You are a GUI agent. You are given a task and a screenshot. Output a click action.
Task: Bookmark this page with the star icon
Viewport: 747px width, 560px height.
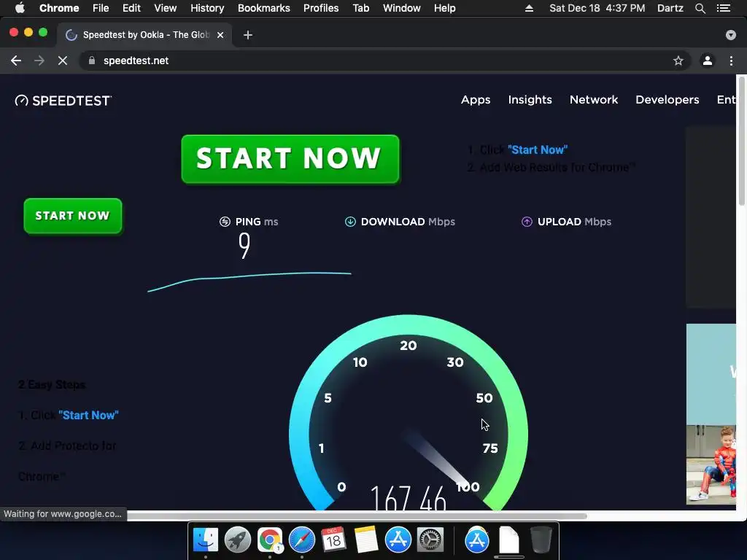[678, 61]
